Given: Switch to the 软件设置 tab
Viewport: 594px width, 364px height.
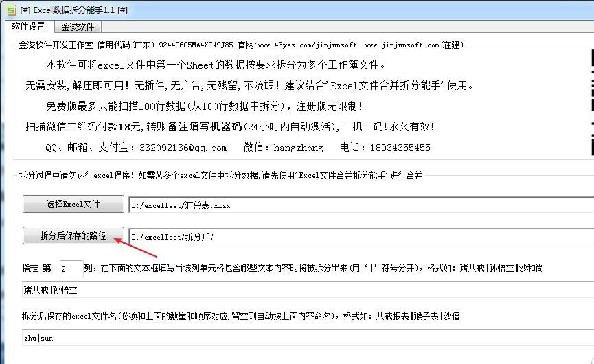Looking at the screenshot, I should [29, 26].
